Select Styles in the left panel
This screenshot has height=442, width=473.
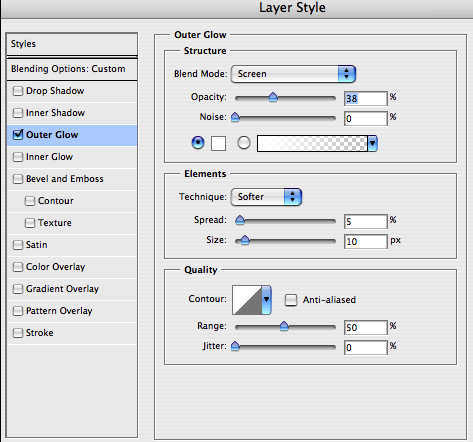(x=72, y=44)
